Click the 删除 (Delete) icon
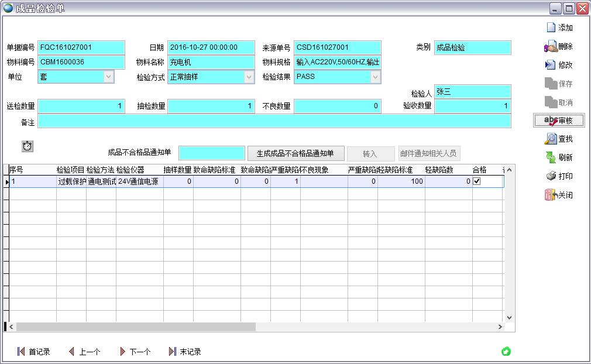The height and width of the screenshot is (364, 591). click(x=551, y=47)
